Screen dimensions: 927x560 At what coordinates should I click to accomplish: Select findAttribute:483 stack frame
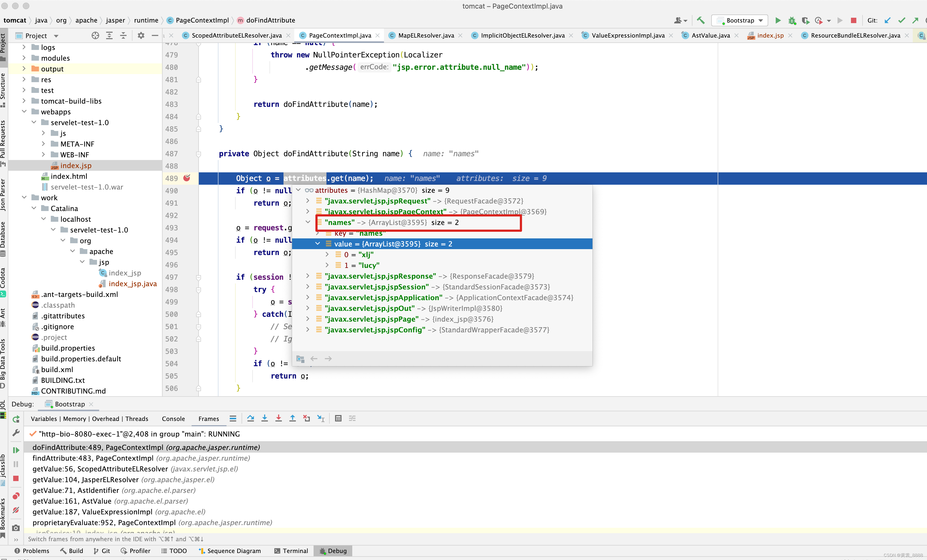click(x=141, y=458)
